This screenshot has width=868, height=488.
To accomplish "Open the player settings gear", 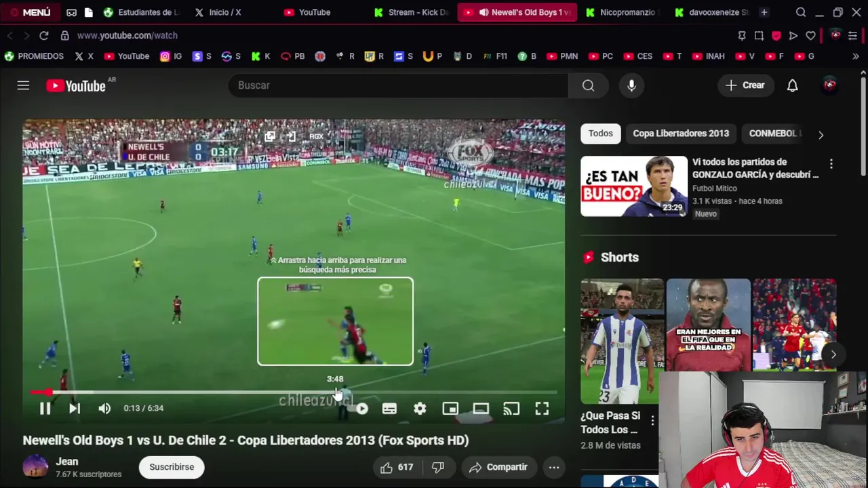I will pyautogui.click(x=420, y=408).
